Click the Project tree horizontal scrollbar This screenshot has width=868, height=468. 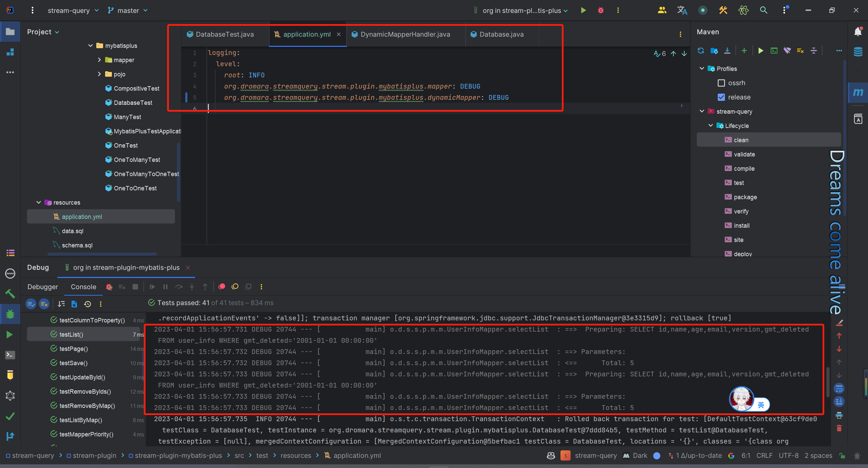pos(102,254)
